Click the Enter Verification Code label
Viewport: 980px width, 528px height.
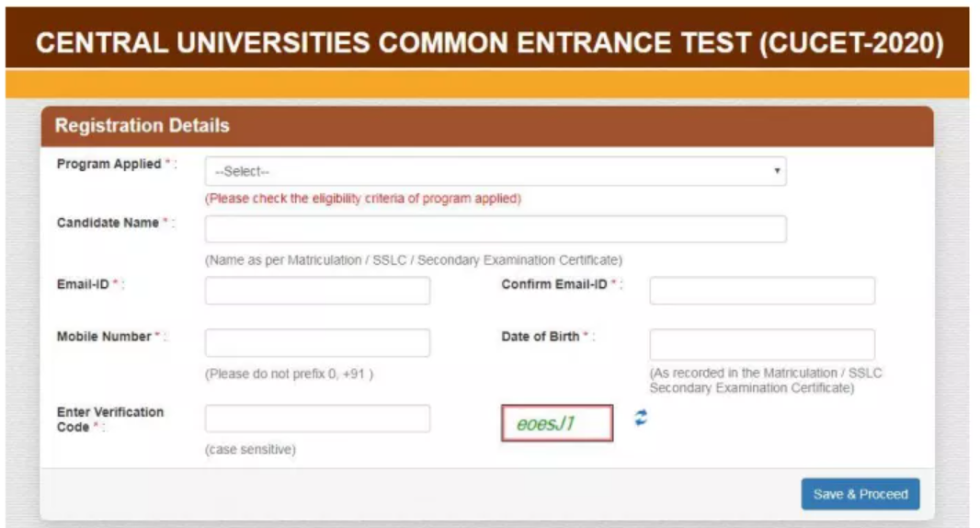[x=110, y=419]
